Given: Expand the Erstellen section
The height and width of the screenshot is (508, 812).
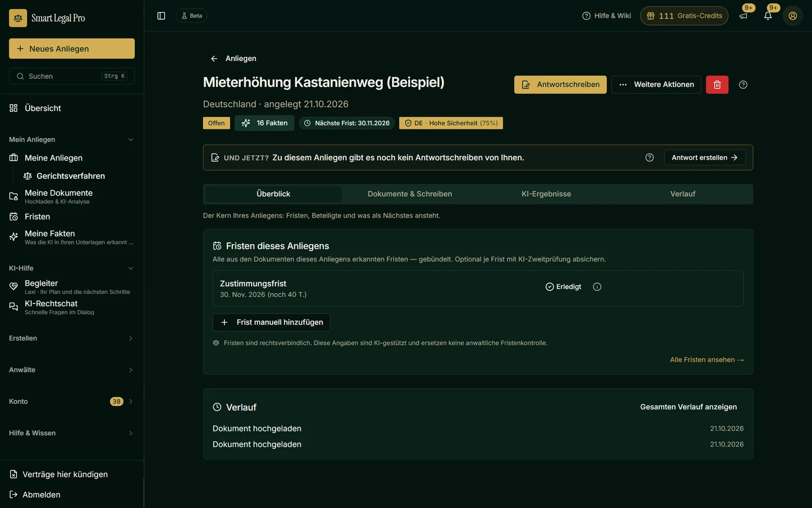Looking at the screenshot, I should pyautogui.click(x=72, y=338).
